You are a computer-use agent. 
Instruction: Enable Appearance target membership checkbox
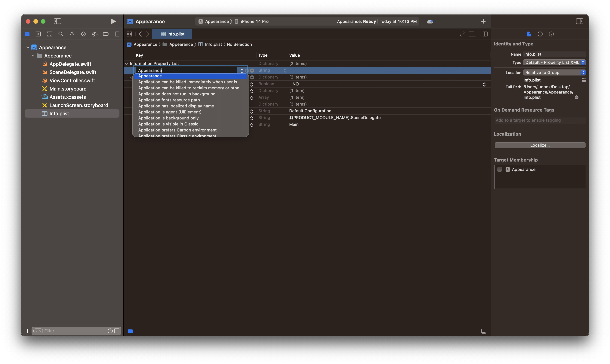coord(499,169)
